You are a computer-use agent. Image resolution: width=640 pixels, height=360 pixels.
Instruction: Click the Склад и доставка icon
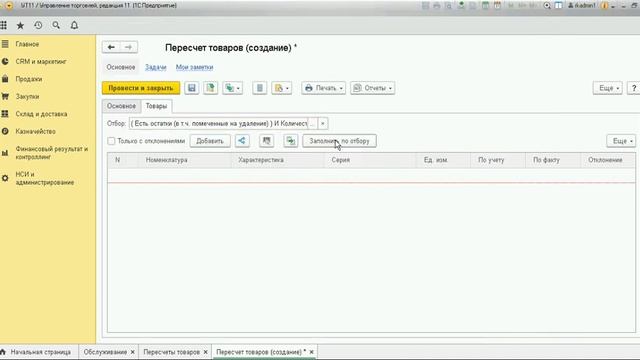(5, 114)
